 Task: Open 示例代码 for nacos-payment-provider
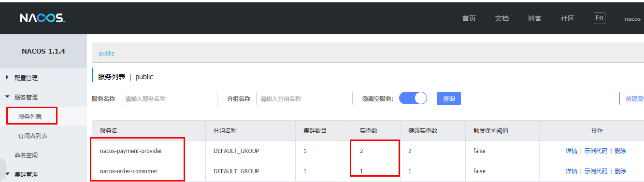click(x=596, y=151)
